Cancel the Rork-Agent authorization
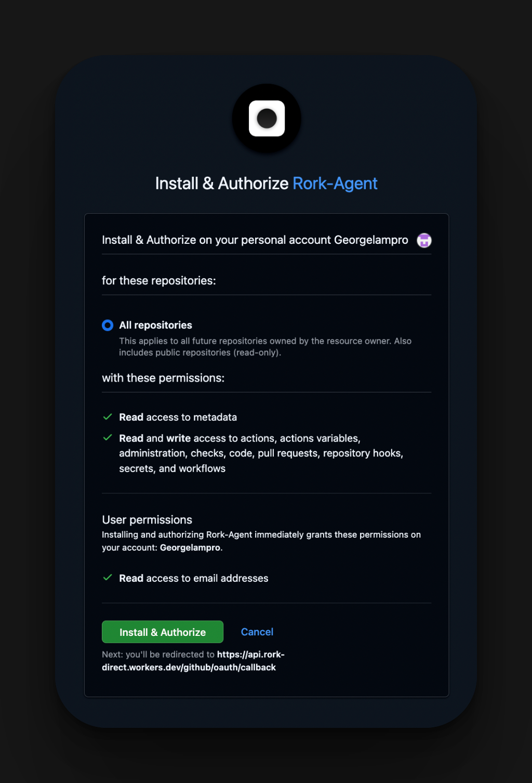The width and height of the screenshot is (532, 783). pyautogui.click(x=257, y=632)
